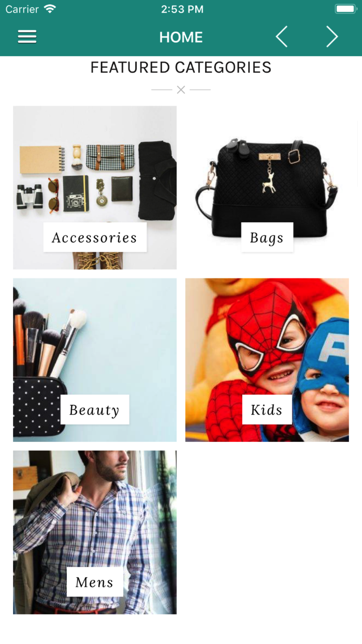
Task: Click the Featured Categories heading
Action: [181, 67]
